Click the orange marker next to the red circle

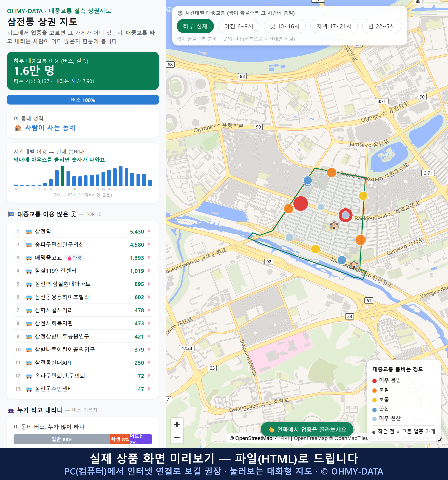[289, 209]
